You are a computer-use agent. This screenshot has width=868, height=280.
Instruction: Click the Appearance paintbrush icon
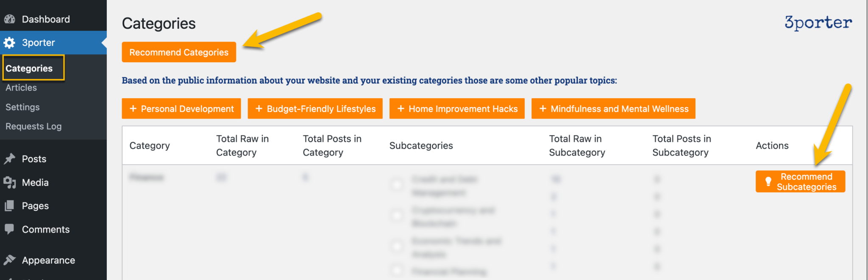pyautogui.click(x=9, y=260)
